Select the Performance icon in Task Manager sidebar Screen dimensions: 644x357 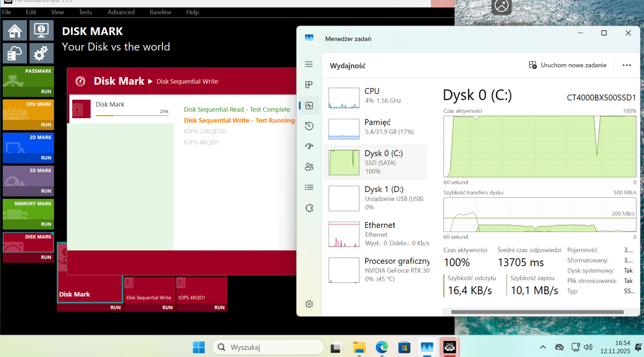pos(309,105)
